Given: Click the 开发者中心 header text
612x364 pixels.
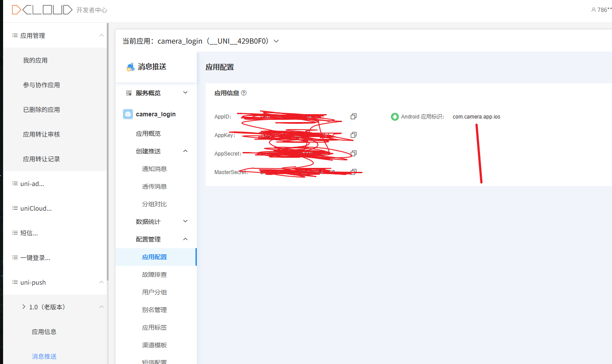Looking at the screenshot, I should tap(92, 10).
